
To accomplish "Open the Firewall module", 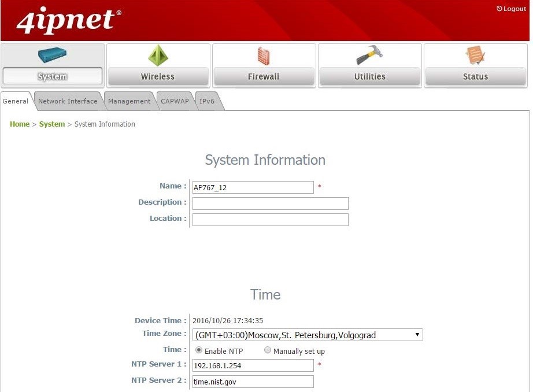I will [264, 64].
